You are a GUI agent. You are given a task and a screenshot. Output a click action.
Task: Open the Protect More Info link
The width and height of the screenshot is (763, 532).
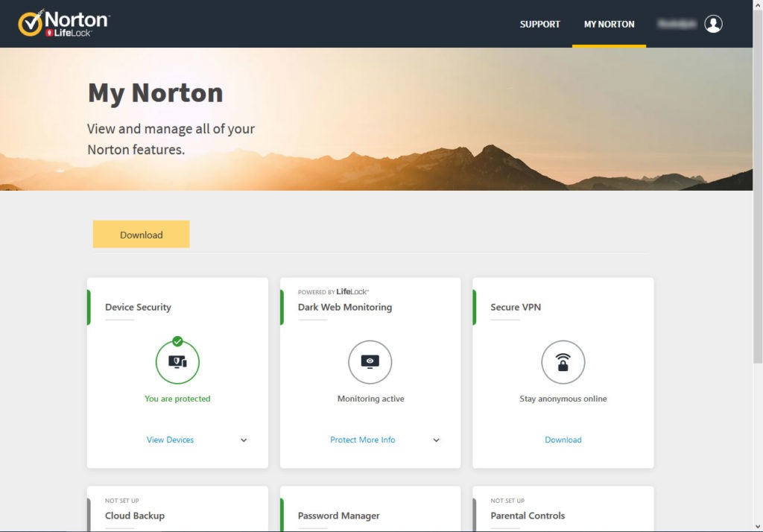363,440
